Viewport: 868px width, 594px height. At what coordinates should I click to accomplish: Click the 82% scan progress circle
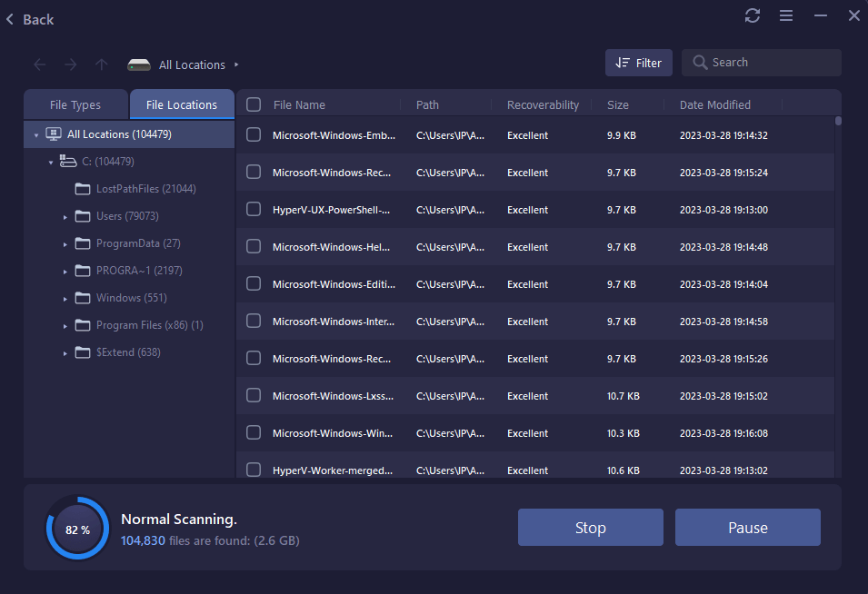pos(77,527)
